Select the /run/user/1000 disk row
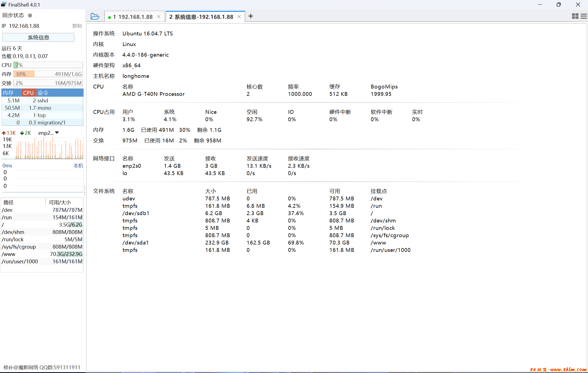This screenshot has width=588, height=373. coord(42,261)
